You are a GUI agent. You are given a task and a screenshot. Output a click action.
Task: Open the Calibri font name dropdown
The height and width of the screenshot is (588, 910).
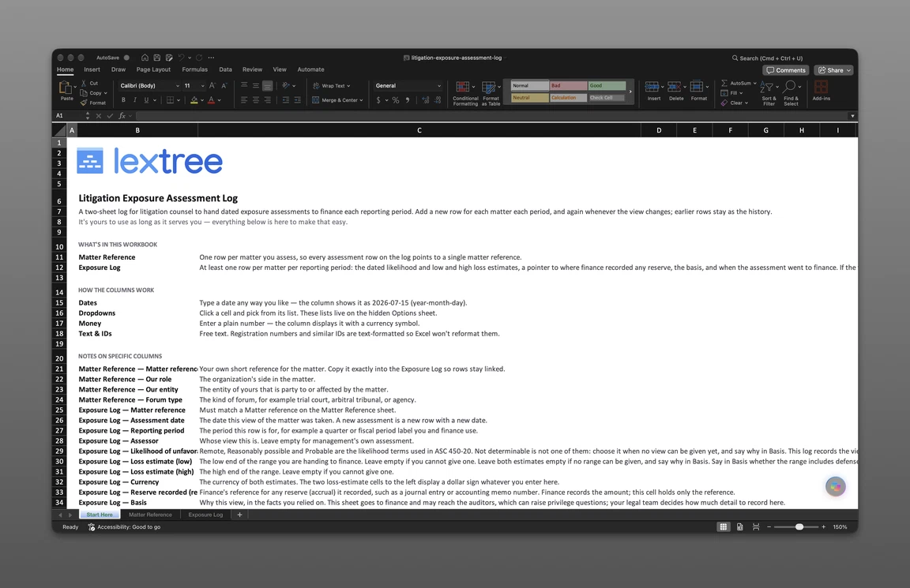tap(178, 86)
